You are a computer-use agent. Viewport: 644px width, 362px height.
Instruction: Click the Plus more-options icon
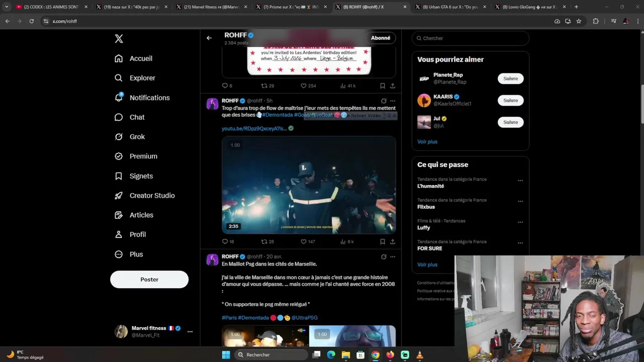pos(119,254)
